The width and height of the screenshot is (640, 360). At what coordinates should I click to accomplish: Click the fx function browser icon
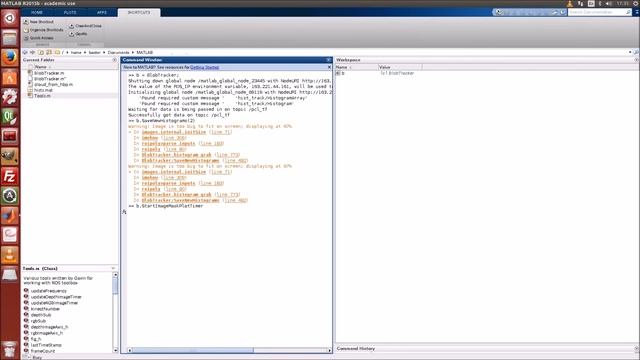[x=124, y=212]
